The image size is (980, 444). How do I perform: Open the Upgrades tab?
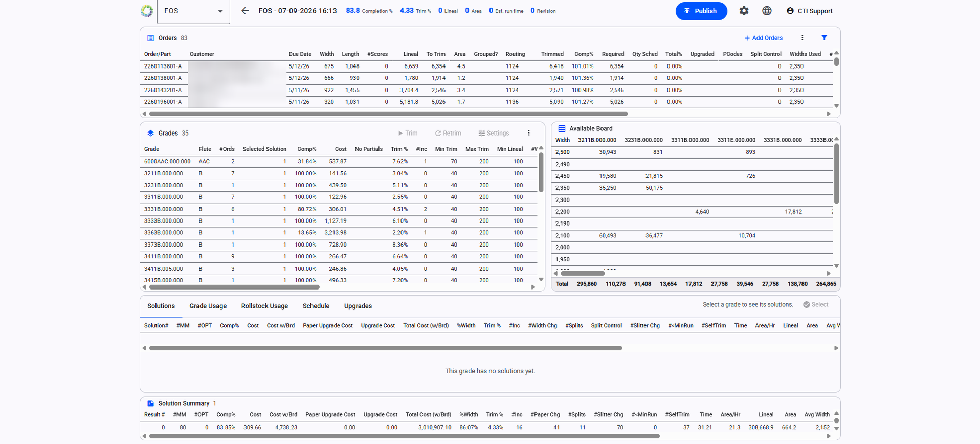click(358, 306)
